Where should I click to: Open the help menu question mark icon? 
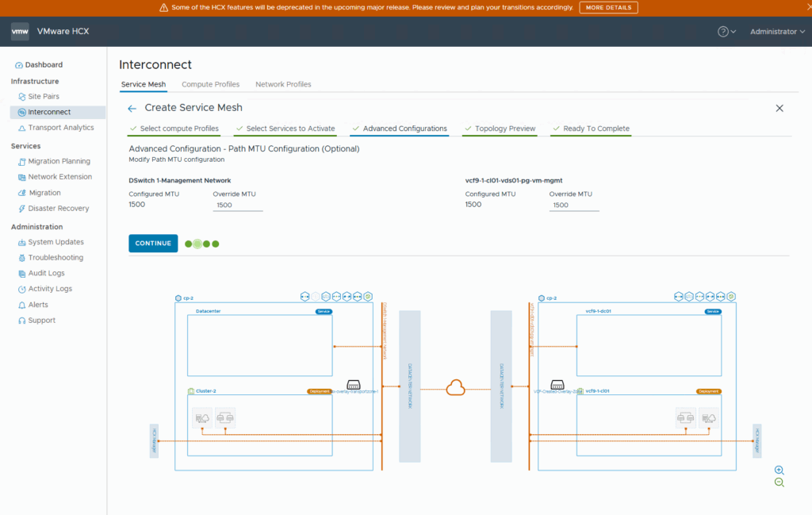pyautogui.click(x=723, y=32)
